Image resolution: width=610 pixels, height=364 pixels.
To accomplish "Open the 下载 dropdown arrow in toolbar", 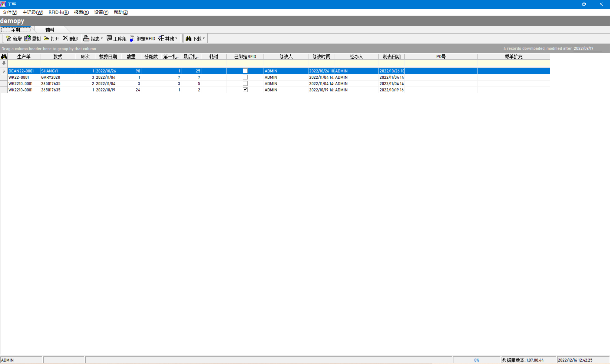I will [x=204, y=38].
